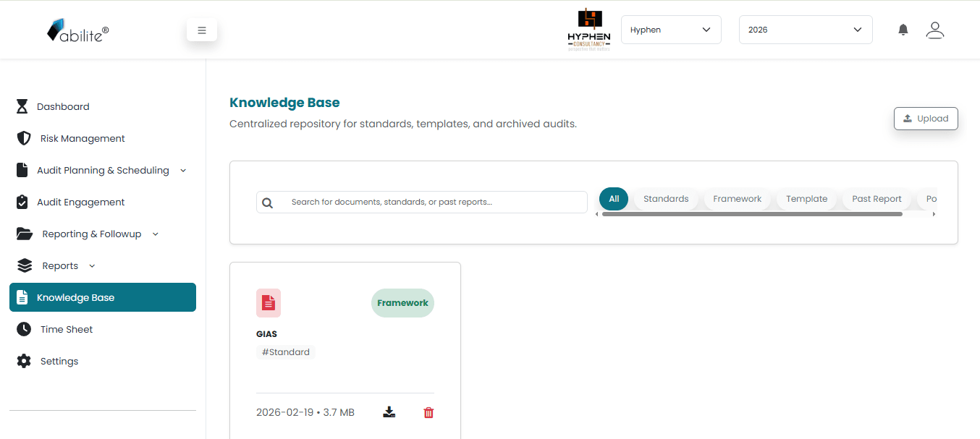Viewport: 980px width, 439px height.
Task: Click the Upload button
Action: pos(926,119)
